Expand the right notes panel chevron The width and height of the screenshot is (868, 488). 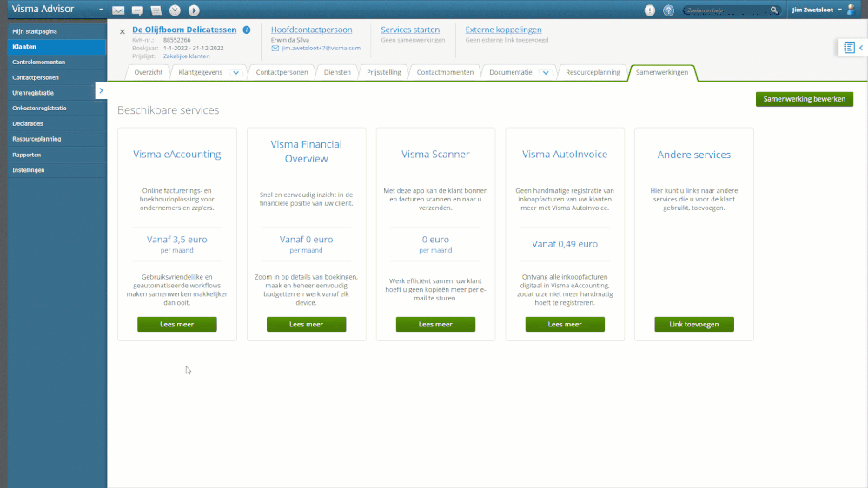click(x=861, y=48)
